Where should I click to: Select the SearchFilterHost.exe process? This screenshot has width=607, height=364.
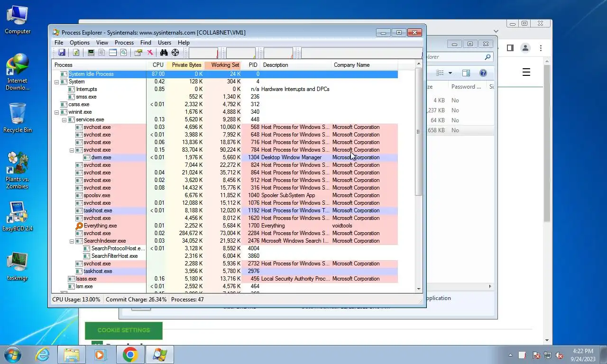225,256
